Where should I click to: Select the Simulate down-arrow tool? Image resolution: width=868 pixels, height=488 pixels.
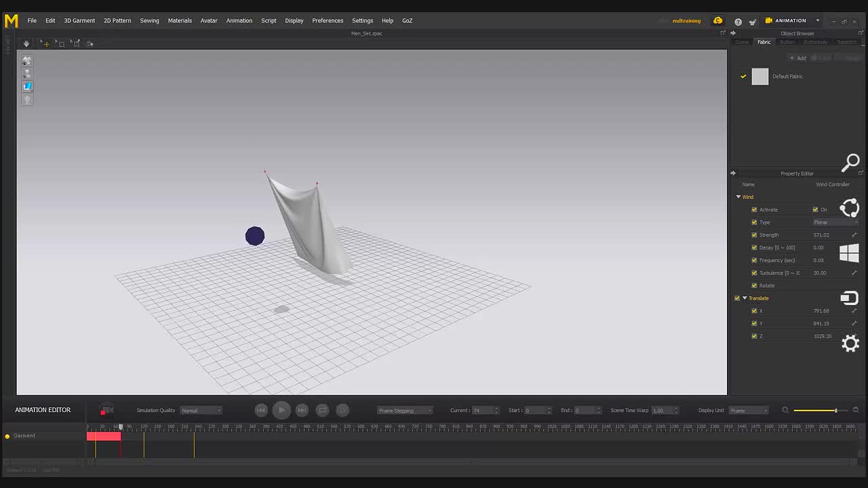(x=26, y=43)
